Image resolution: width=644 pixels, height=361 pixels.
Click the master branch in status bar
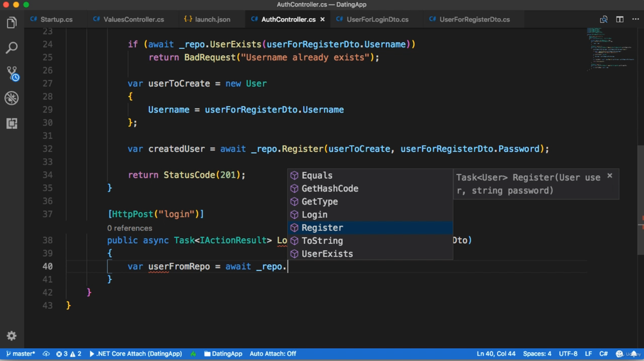coord(20,354)
